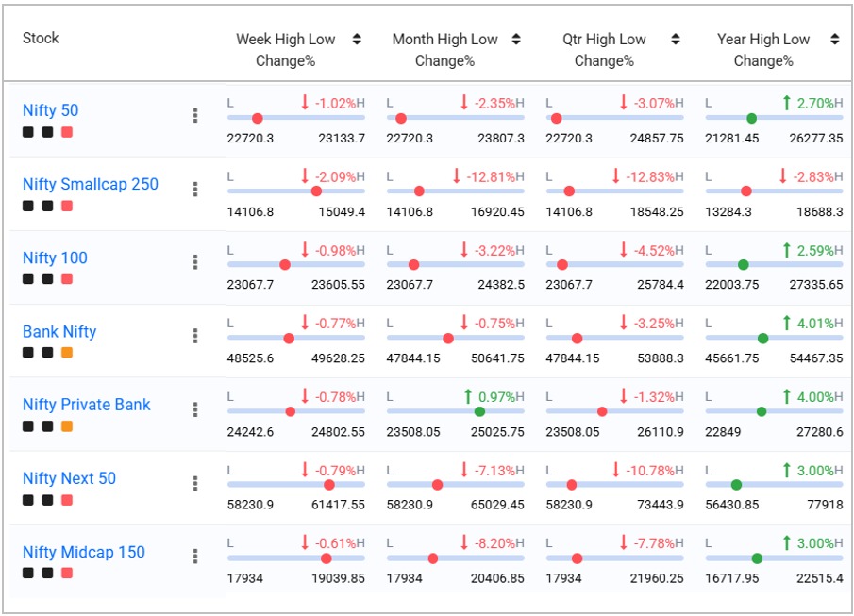The image size is (854, 616).
Task: Click the 2.59% year change for Nifty 100
Action: (815, 251)
